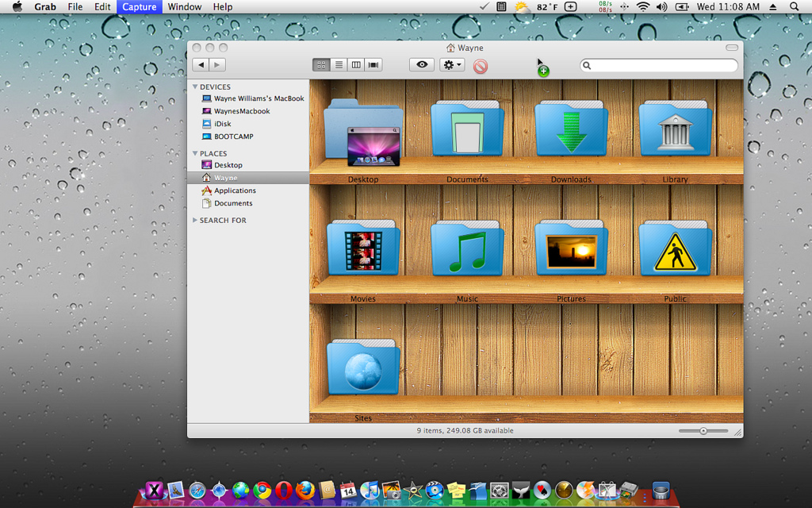
Task: Open the Wi-Fi menu bar icon
Action: click(642, 6)
